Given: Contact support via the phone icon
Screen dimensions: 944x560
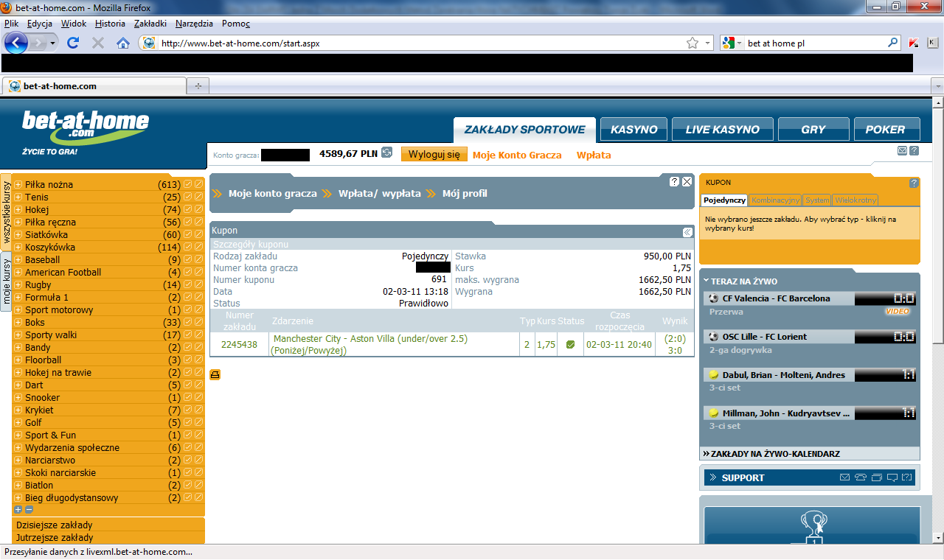Looking at the screenshot, I should click(861, 477).
